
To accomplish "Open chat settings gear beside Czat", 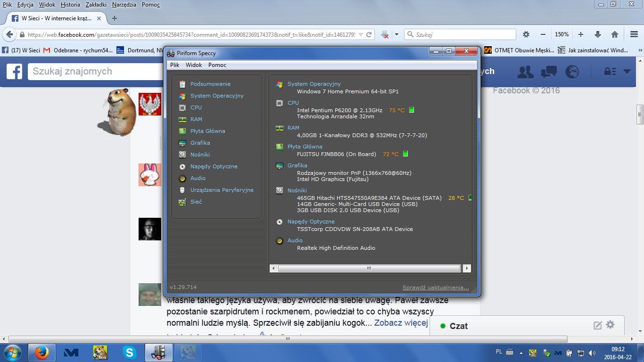I will [611, 325].
